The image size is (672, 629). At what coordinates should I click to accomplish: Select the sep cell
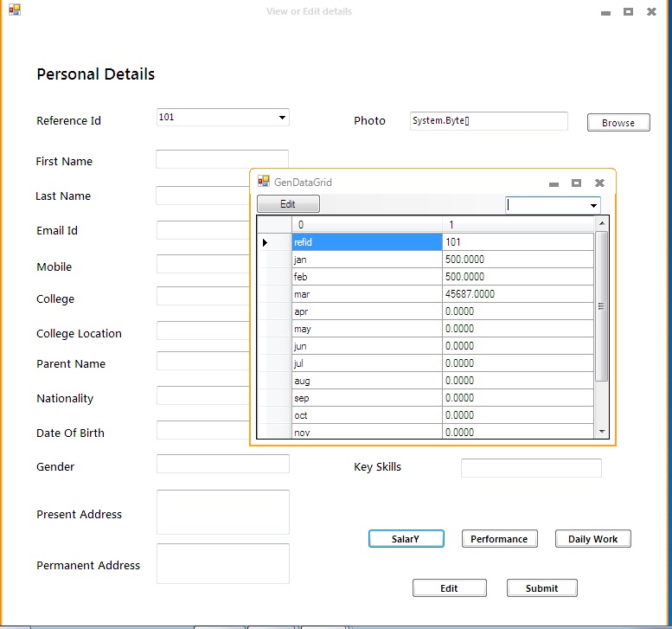click(x=367, y=398)
